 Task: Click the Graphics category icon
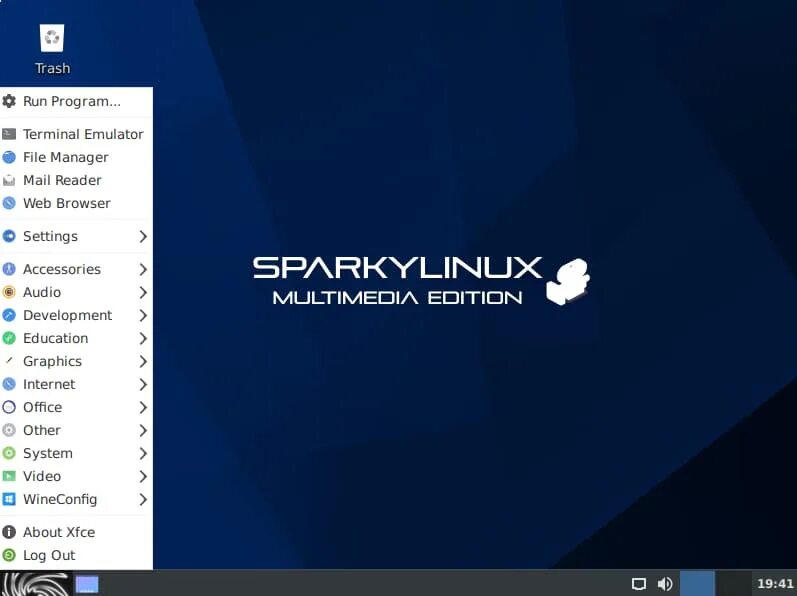pyautogui.click(x=9, y=361)
